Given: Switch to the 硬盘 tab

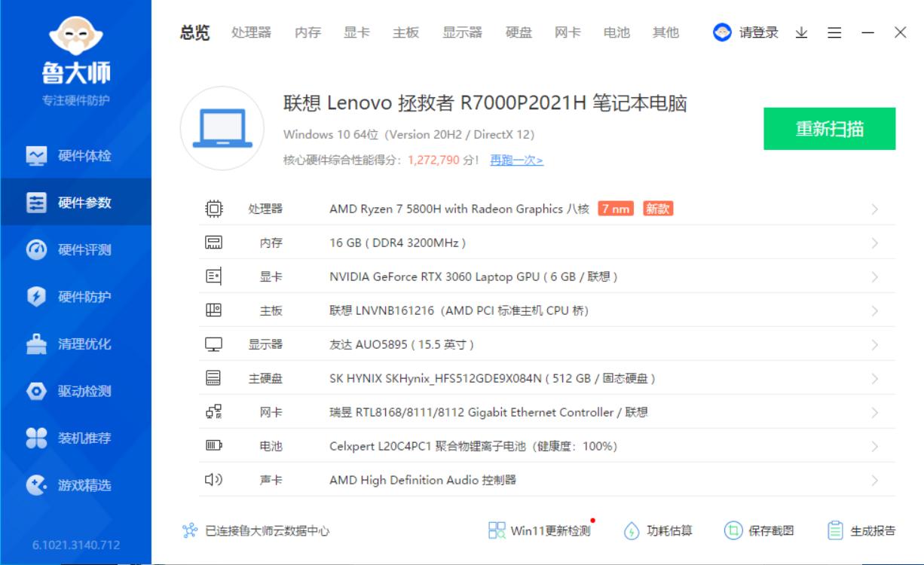Looking at the screenshot, I should tap(519, 32).
